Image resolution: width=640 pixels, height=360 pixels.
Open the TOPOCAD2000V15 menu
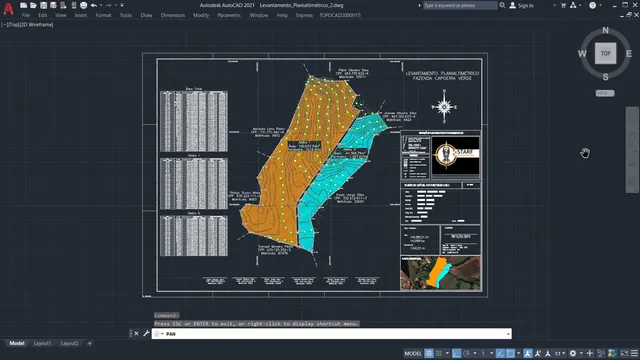point(340,15)
